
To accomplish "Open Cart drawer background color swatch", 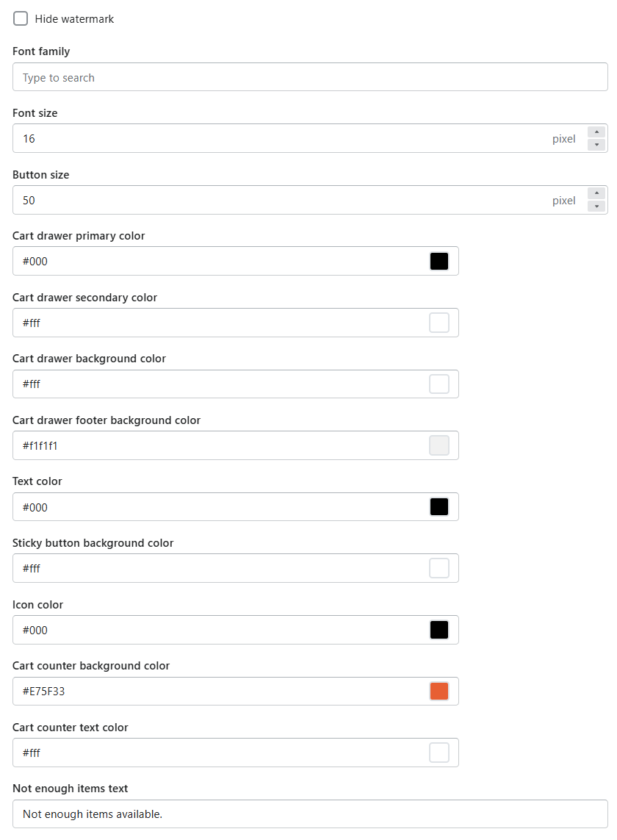I will tap(439, 384).
